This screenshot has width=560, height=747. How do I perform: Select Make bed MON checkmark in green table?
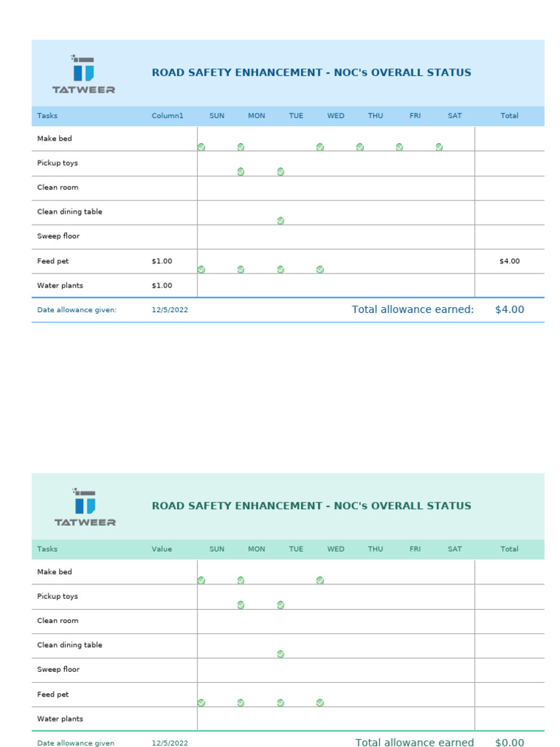pyautogui.click(x=241, y=580)
